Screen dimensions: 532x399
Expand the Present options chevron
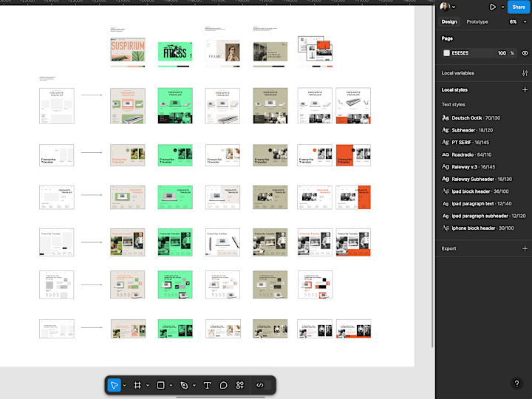(x=503, y=7)
